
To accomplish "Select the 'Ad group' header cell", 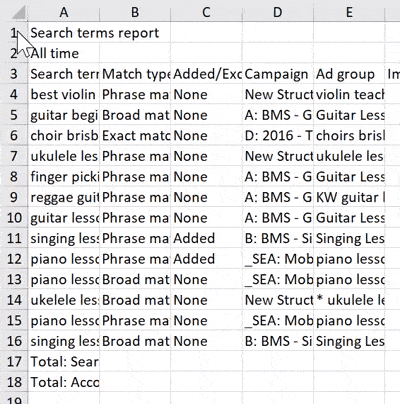I will (349, 74).
